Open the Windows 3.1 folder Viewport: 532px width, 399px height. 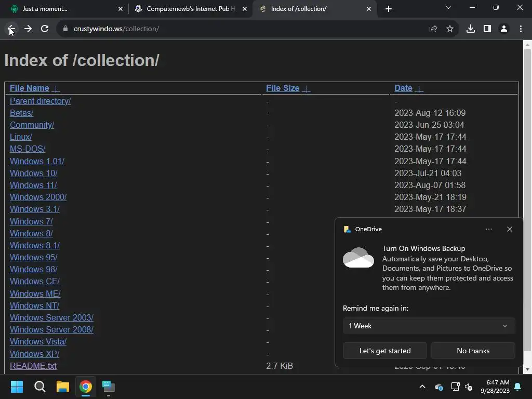pyautogui.click(x=35, y=209)
